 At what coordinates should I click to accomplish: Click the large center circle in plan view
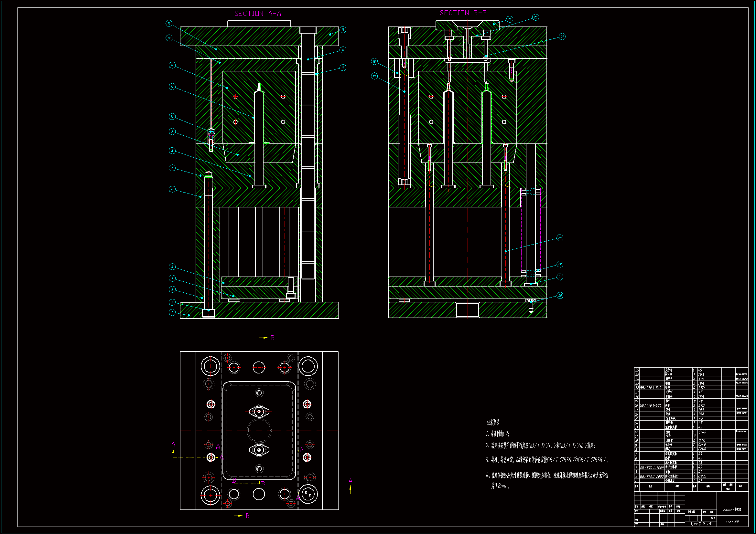coord(259,430)
